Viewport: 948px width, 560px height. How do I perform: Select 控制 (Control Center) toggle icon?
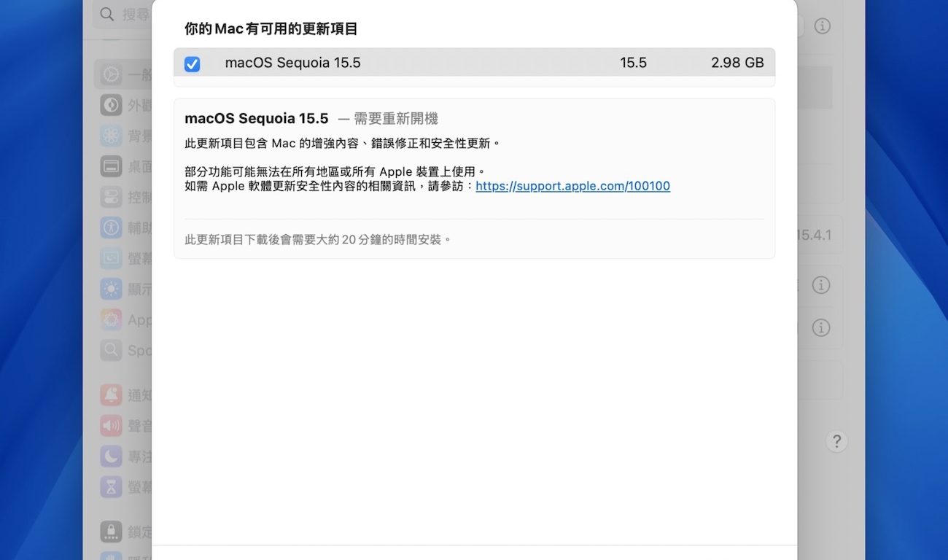coord(111,197)
